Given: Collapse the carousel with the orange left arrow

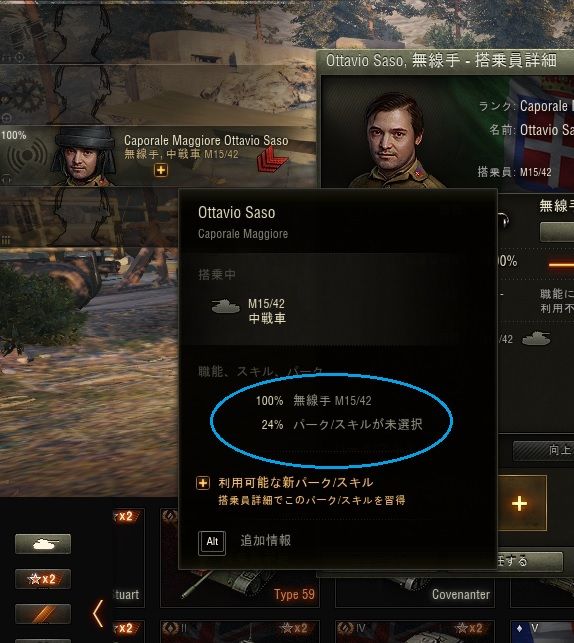Looking at the screenshot, I should (x=98, y=613).
